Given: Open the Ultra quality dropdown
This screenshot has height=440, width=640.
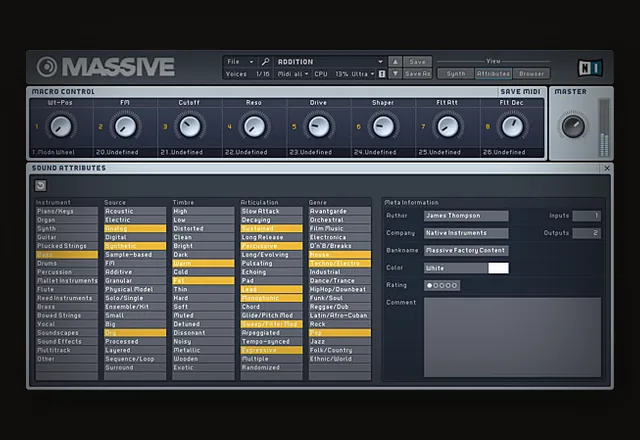Looking at the screenshot, I should (363, 74).
